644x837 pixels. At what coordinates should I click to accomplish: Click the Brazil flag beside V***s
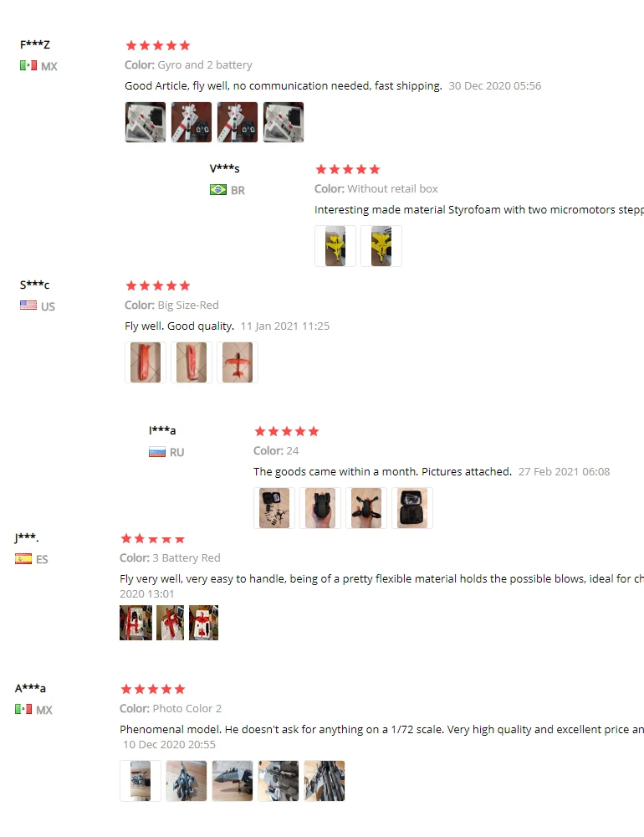217,189
